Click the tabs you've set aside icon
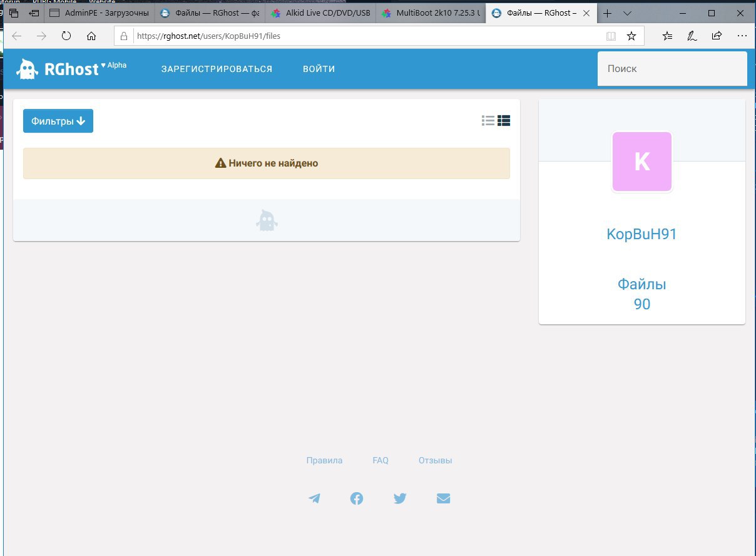Screen dimensions: 756x556 (14, 13)
